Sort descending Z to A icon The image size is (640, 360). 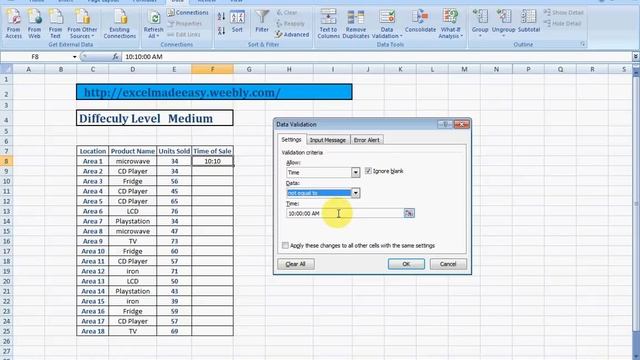[222, 31]
